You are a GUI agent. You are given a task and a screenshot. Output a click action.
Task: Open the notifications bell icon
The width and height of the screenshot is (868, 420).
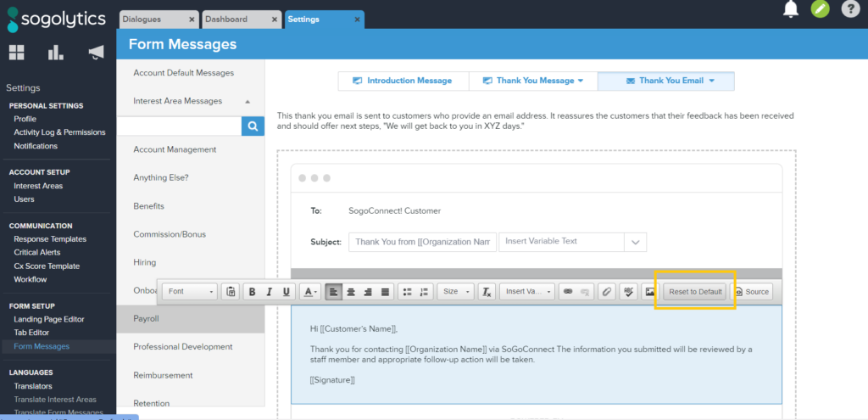coord(790,9)
